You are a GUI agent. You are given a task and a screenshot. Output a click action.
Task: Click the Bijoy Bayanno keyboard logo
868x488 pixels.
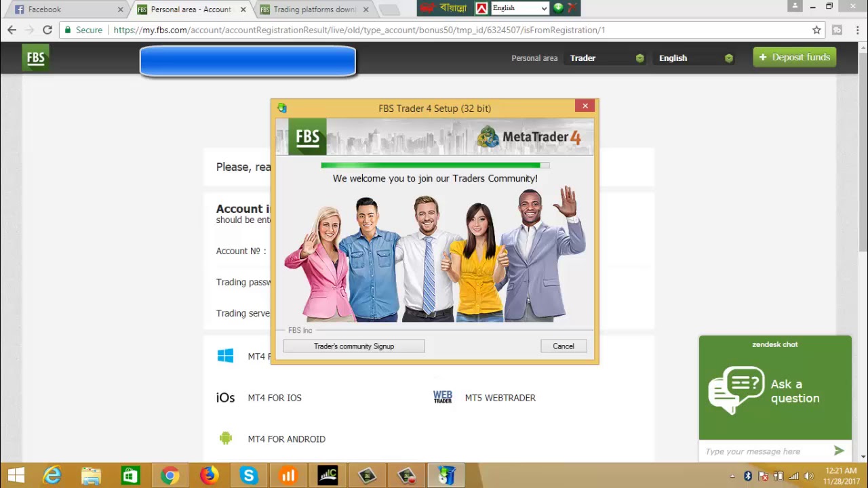coord(444,8)
